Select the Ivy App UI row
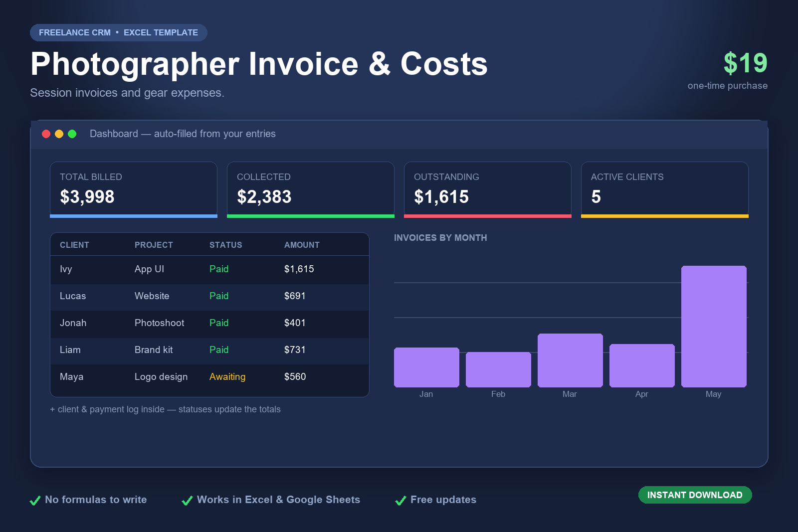The width and height of the screenshot is (798, 532). (x=209, y=269)
